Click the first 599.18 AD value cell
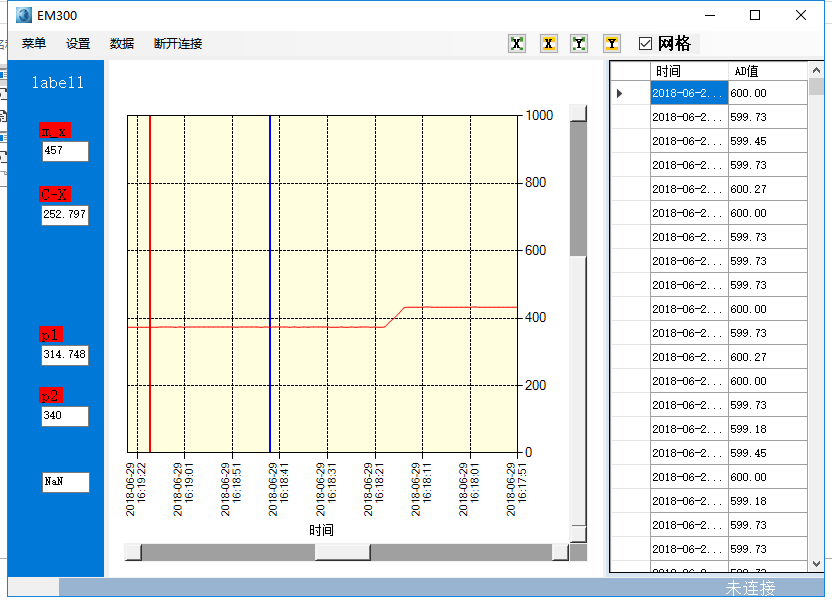The image size is (832, 604). click(768, 429)
